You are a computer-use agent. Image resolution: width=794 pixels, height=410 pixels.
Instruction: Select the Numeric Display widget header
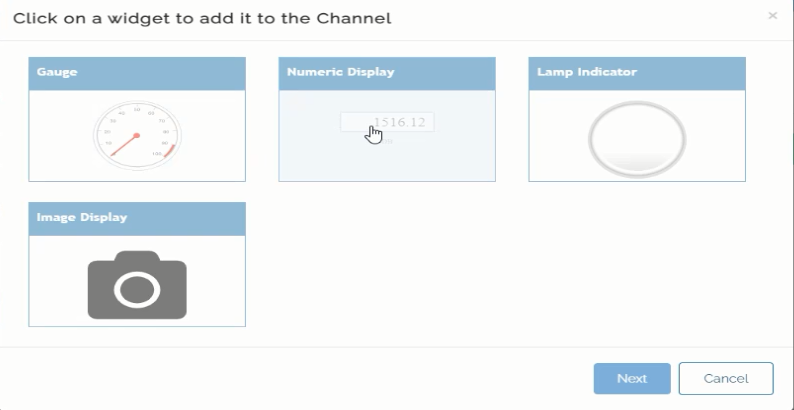387,73
